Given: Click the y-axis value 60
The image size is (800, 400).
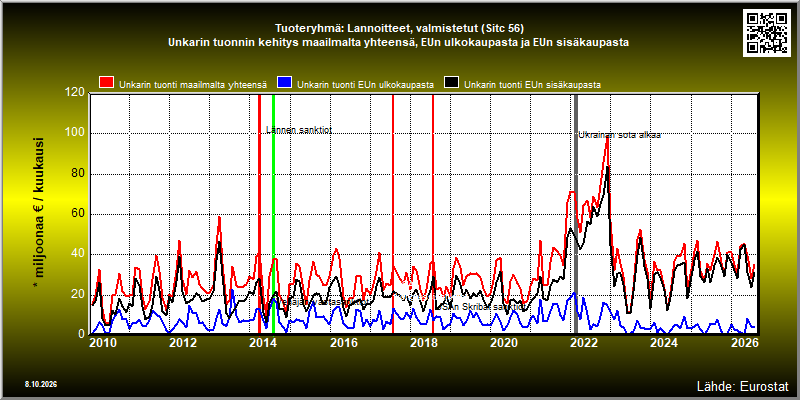Looking at the screenshot, I should click(x=78, y=214).
